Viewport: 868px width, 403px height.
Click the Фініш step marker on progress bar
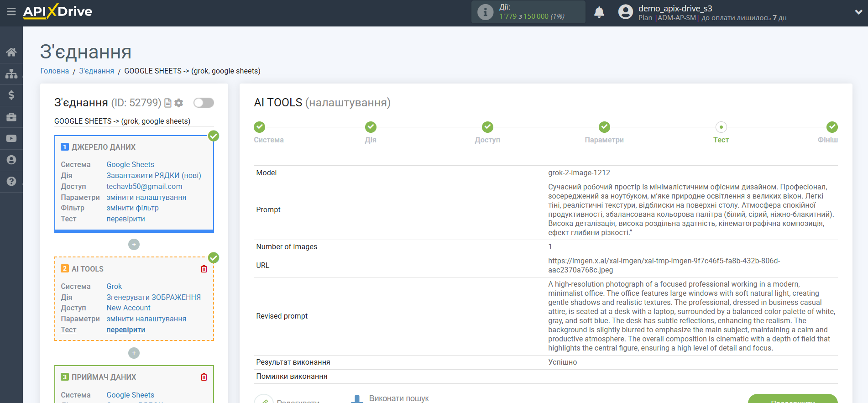831,127
